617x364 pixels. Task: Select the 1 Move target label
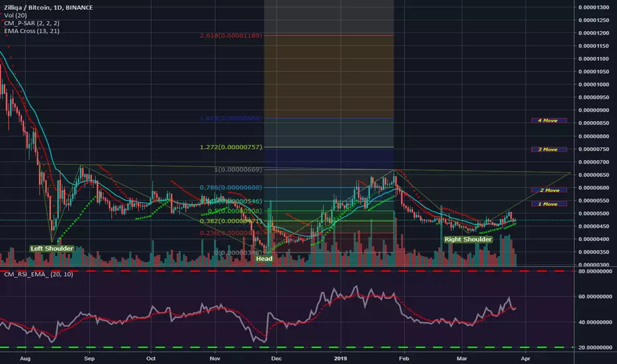(549, 204)
